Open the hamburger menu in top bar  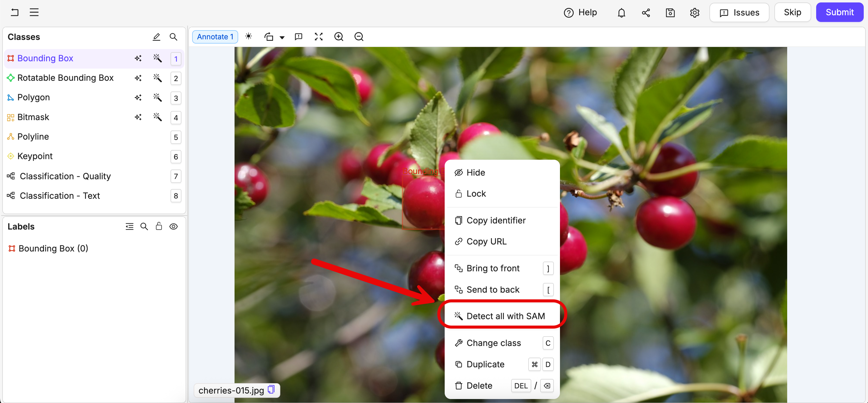tap(34, 12)
